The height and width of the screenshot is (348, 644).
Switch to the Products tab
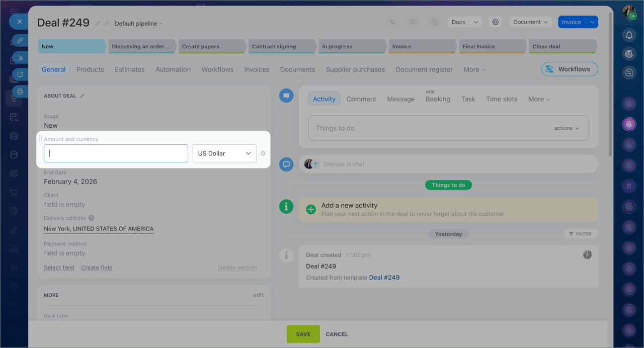pos(90,69)
